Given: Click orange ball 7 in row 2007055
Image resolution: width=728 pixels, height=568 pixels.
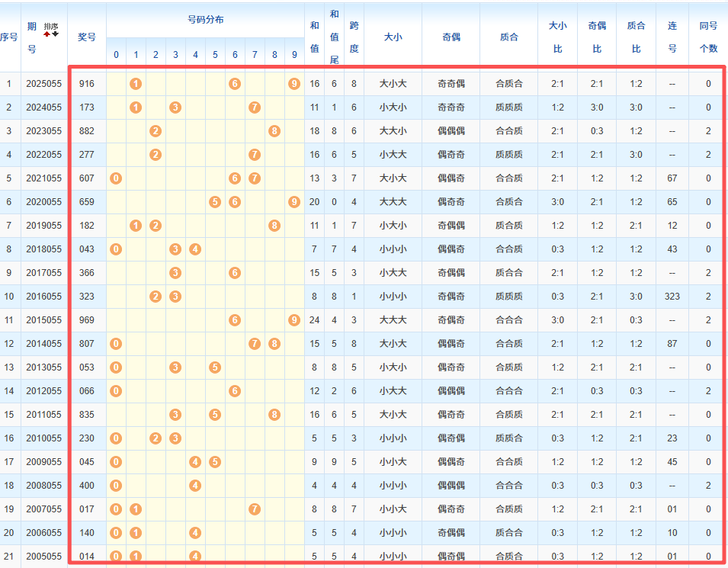Looking at the screenshot, I should [255, 509].
